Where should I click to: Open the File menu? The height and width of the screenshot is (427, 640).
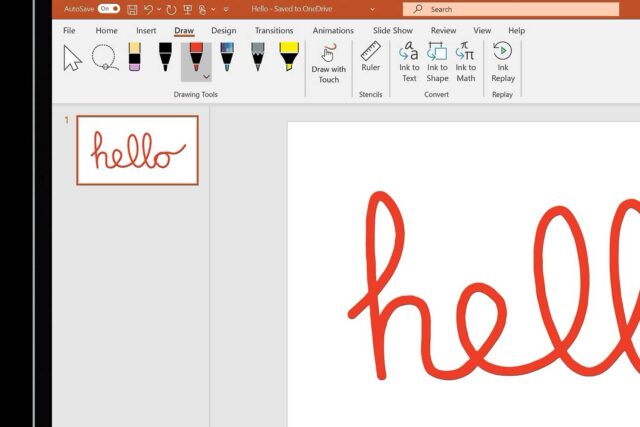pyautogui.click(x=69, y=31)
